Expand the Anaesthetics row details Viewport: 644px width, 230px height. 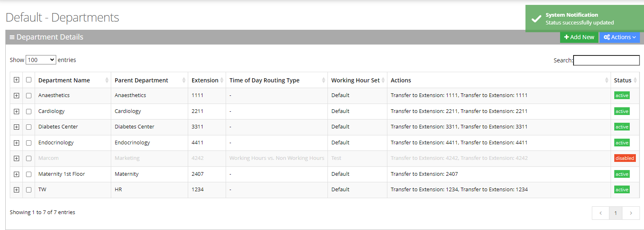click(x=16, y=95)
